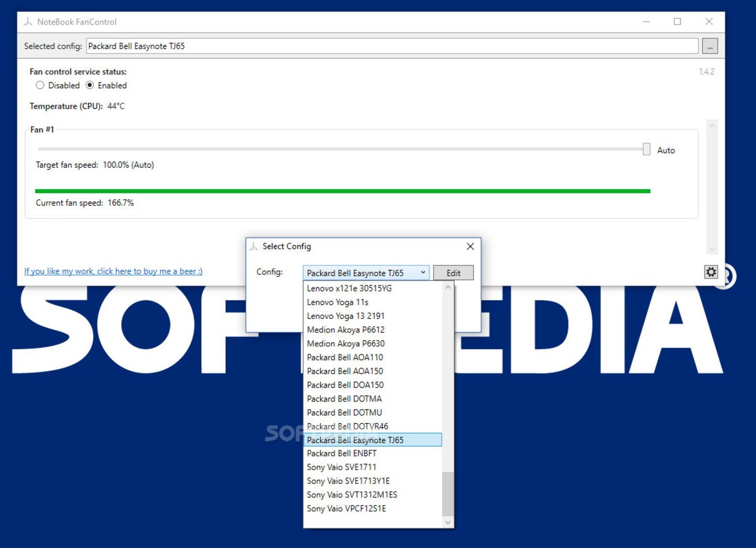Select Packard Bell DOTVR46 from list
This screenshot has width=756, height=548.
tap(373, 426)
